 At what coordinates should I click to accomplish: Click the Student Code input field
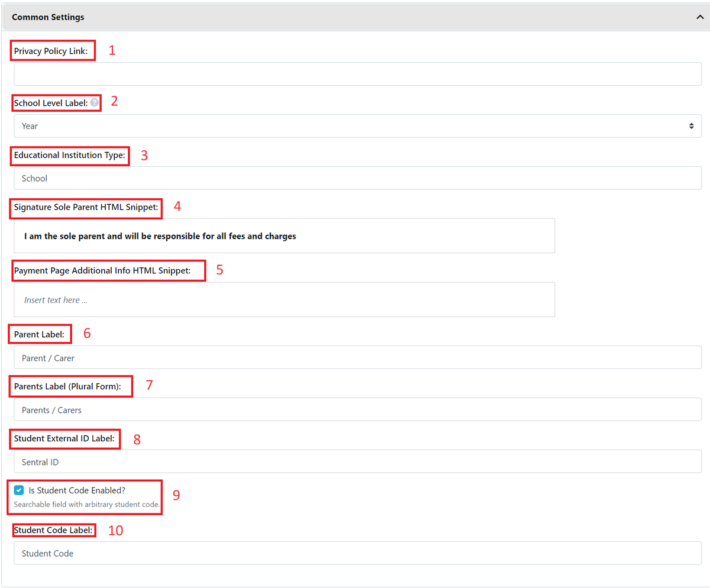(355, 553)
